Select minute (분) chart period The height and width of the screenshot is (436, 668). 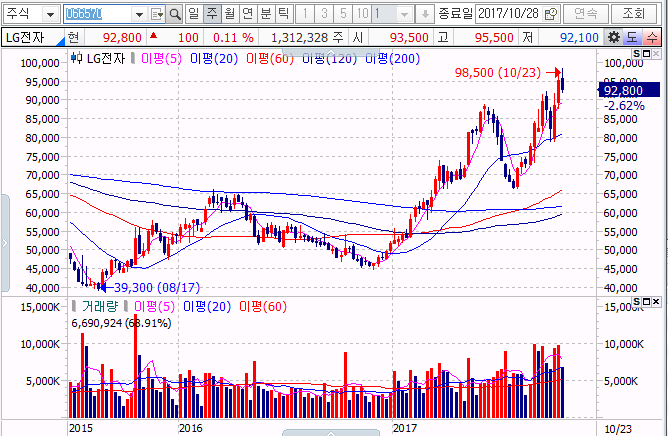(265, 14)
